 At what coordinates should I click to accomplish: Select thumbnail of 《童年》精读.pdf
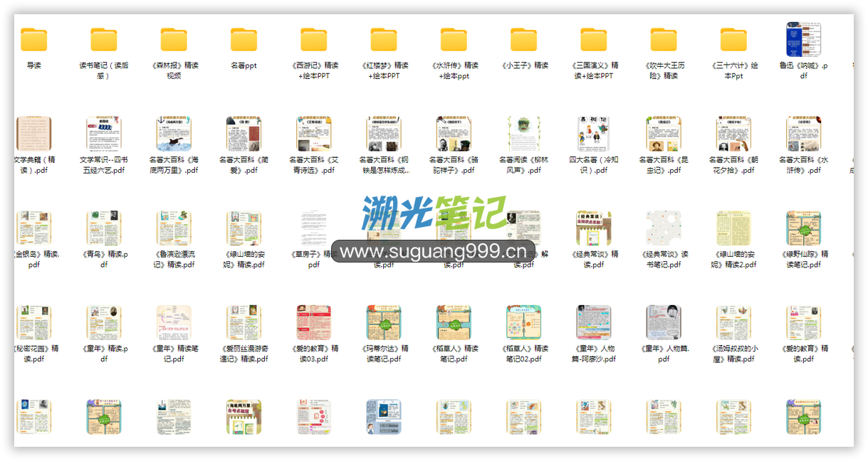tap(103, 322)
